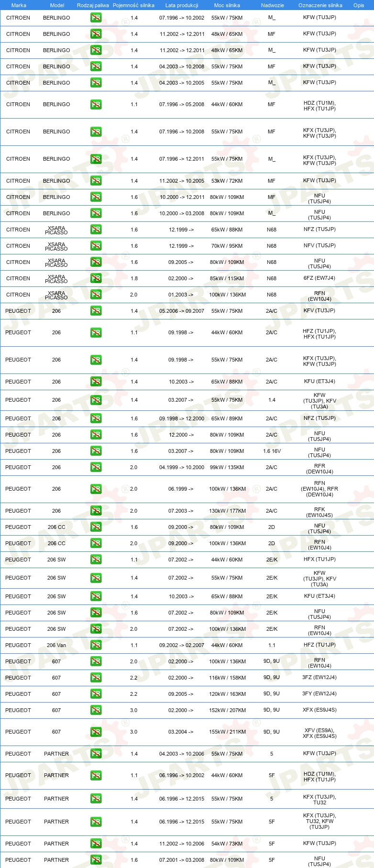
Task: Click the Rodzaj paliwa column header
Action: (93, 5)
